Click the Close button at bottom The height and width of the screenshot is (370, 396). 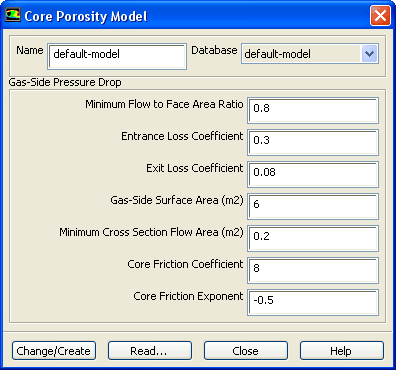(x=246, y=351)
